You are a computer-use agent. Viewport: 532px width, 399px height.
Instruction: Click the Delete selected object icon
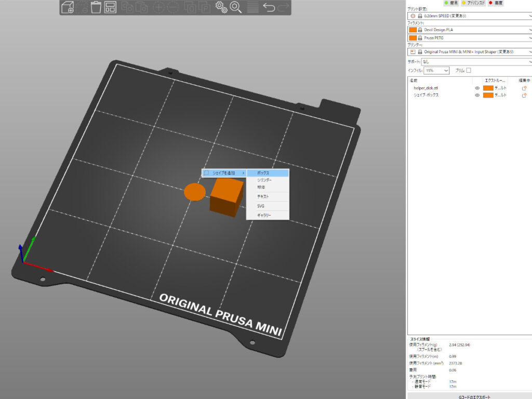coord(82,7)
